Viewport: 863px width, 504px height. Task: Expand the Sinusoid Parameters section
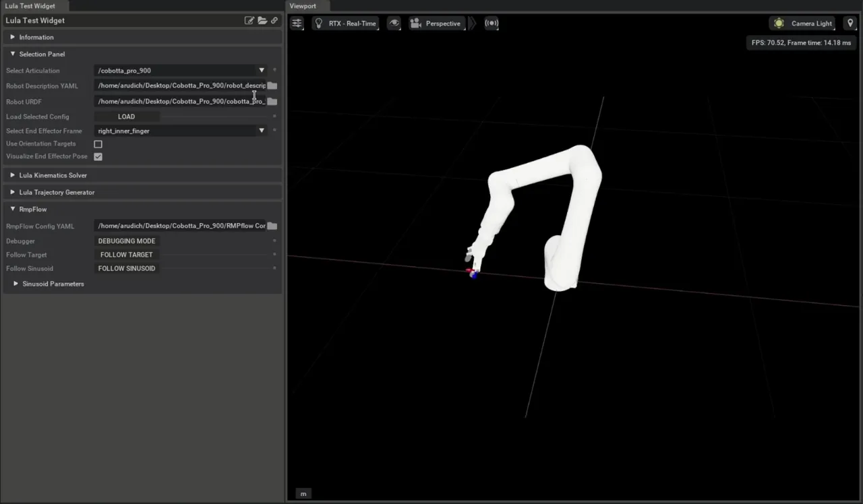(53, 284)
